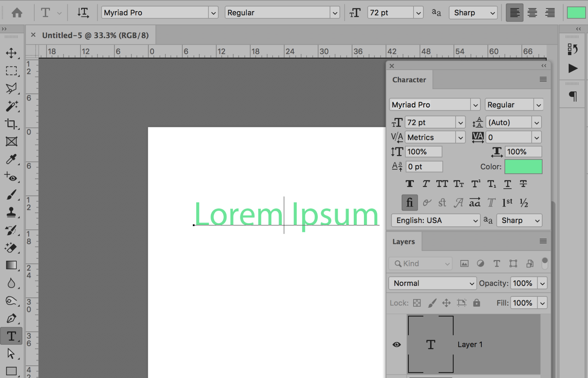Open the Normal blend mode dropdown
The width and height of the screenshot is (588, 378).
click(x=432, y=283)
